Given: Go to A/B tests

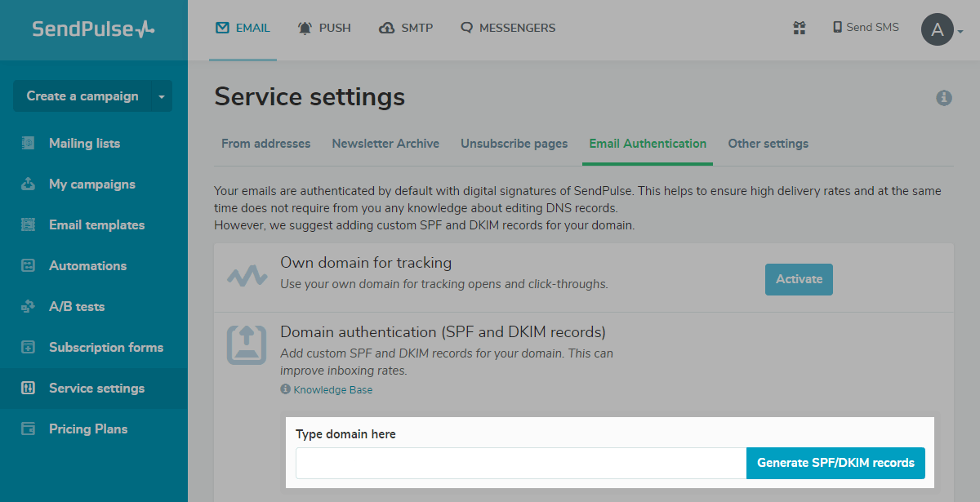Looking at the screenshot, I should 77,306.
